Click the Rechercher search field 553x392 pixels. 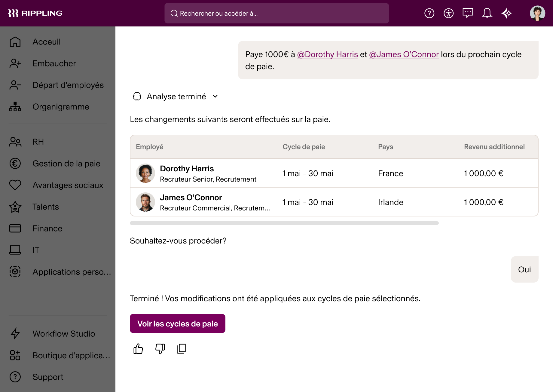pyautogui.click(x=276, y=13)
